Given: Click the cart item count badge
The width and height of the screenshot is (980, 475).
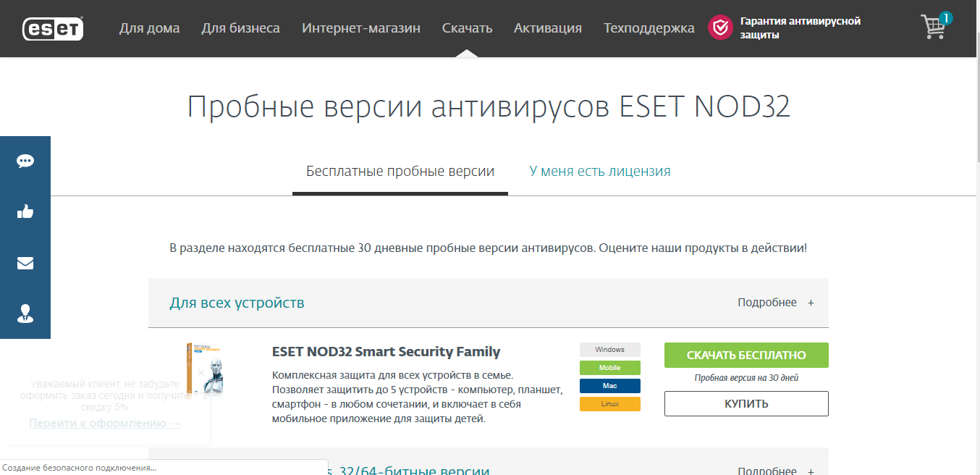Looking at the screenshot, I should (x=945, y=18).
